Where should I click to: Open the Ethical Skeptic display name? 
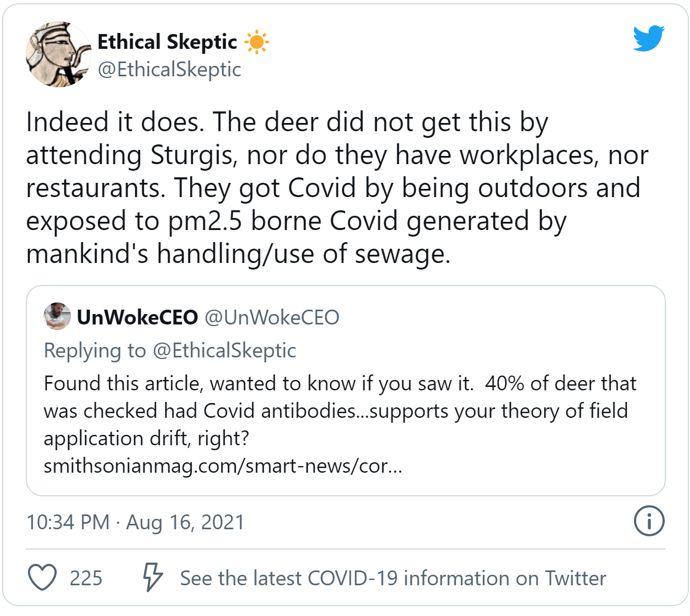pyautogui.click(x=167, y=42)
